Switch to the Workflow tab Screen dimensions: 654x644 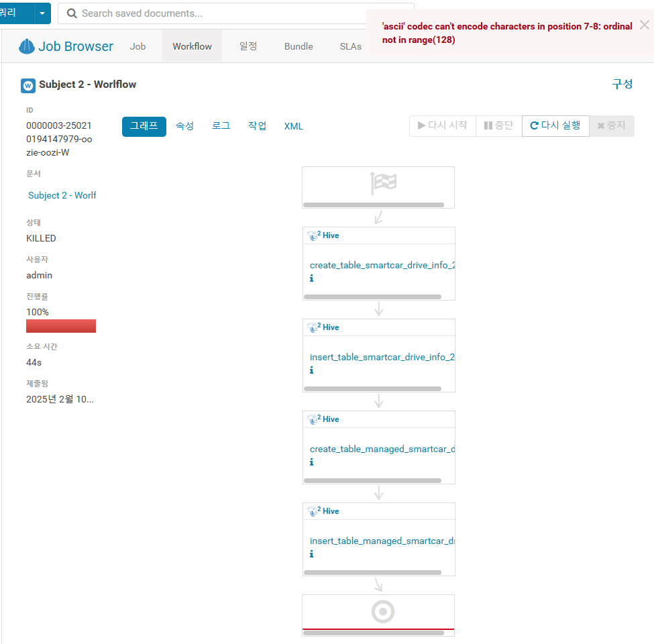click(x=193, y=46)
